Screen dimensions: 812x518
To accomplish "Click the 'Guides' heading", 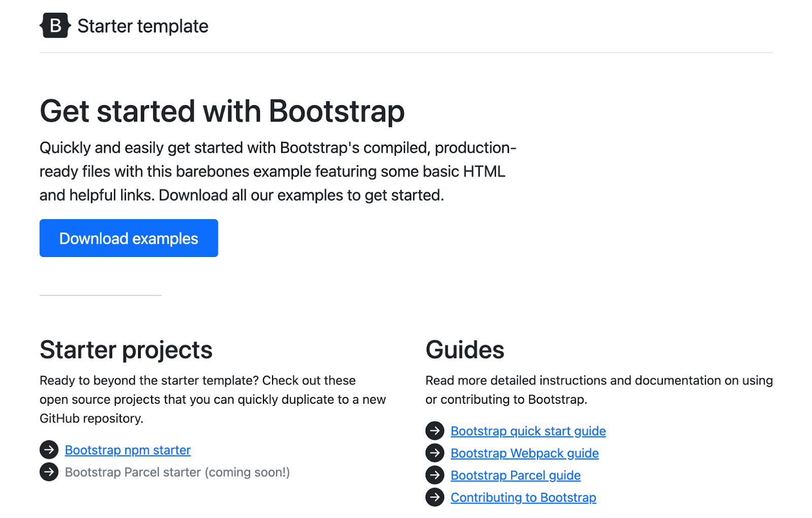I will [x=465, y=350].
